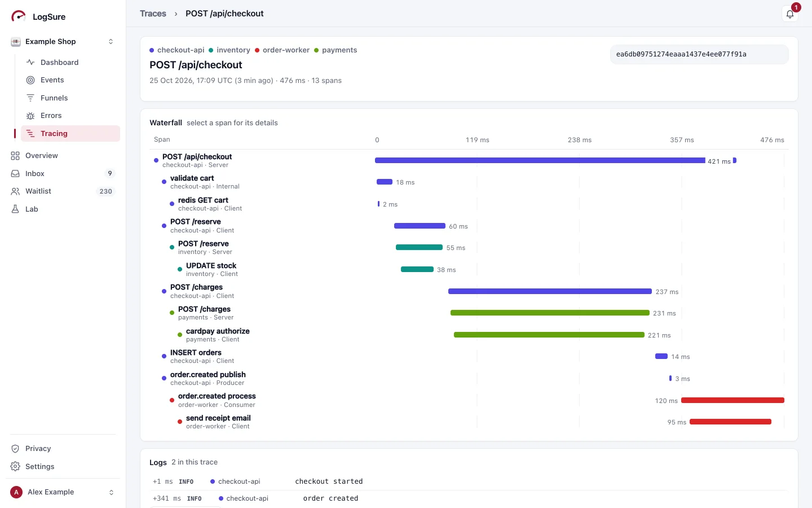Click the "checkout started" log message
Screen dimensions: 812x508
pyautogui.click(x=329, y=481)
